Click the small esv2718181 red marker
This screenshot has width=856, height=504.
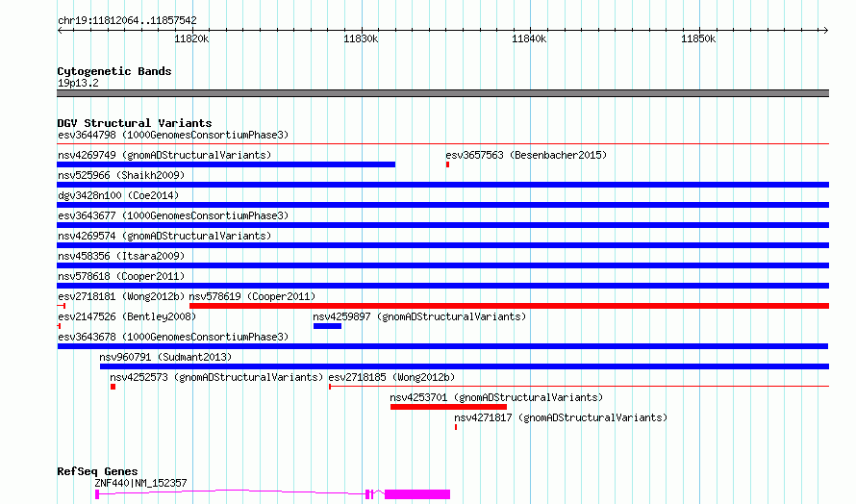click(62, 306)
